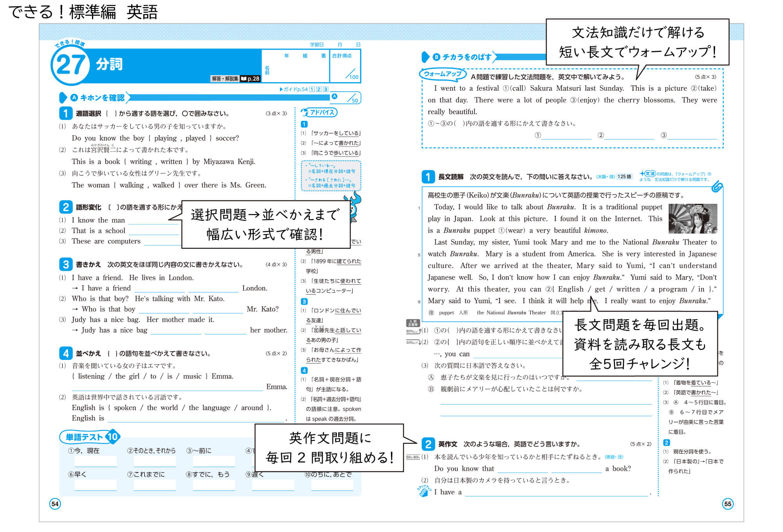Click the blank directly before "her mother."
Viewport: 783px width, 532px height.
[226, 331]
